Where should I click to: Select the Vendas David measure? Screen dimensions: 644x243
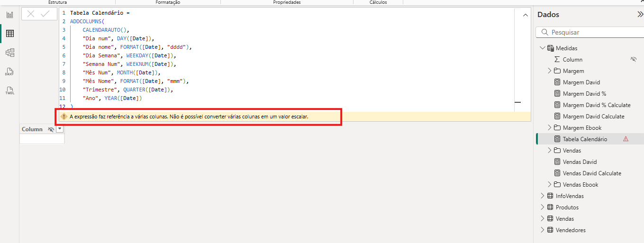point(580,162)
